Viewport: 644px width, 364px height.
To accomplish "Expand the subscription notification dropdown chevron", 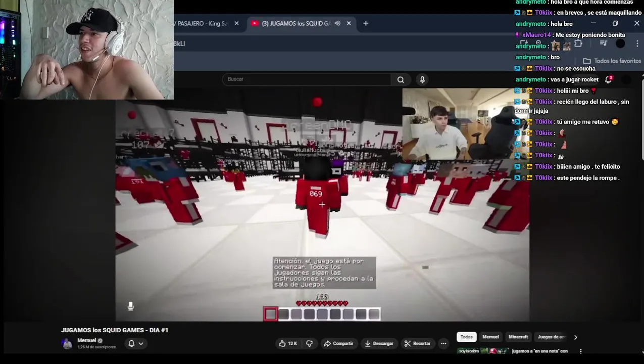I will point(141,343).
